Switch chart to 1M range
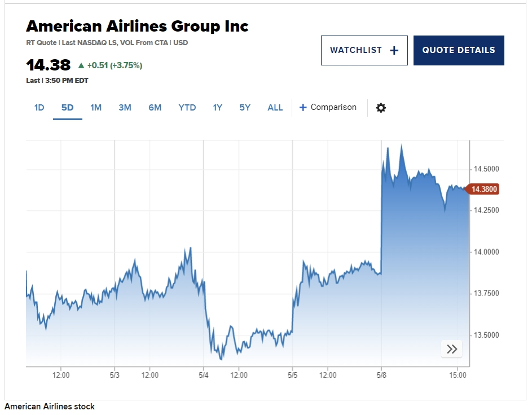 click(x=96, y=108)
